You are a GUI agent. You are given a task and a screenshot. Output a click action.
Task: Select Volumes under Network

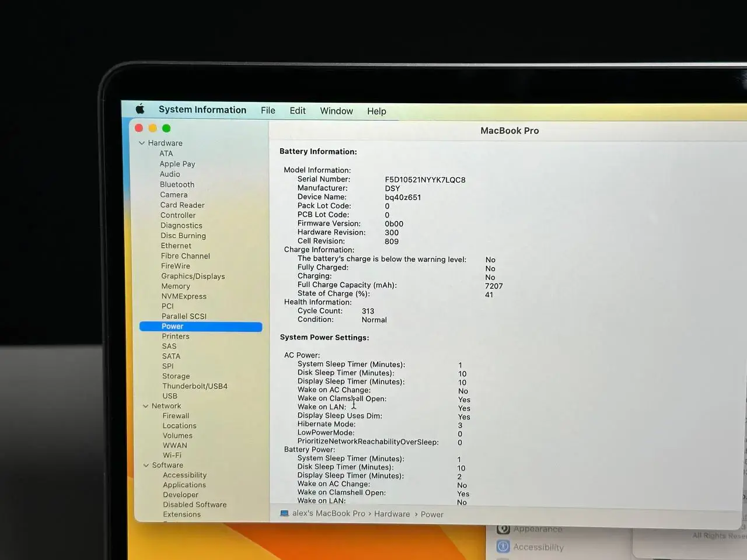177,436
